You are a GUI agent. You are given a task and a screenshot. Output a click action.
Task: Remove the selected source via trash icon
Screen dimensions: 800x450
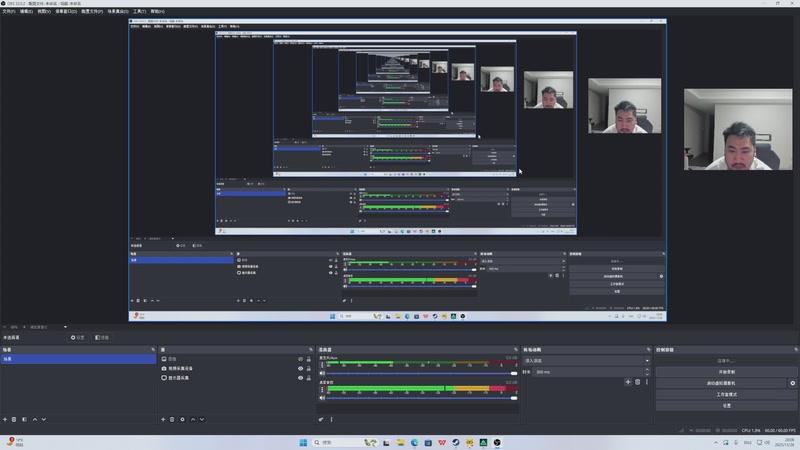click(172, 419)
